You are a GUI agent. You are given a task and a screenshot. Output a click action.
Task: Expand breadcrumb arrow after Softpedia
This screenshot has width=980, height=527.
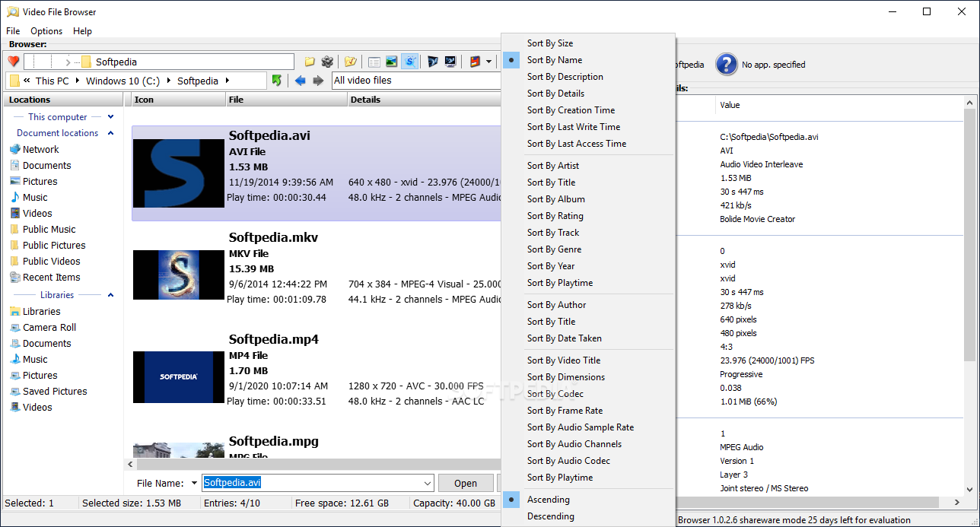point(227,81)
